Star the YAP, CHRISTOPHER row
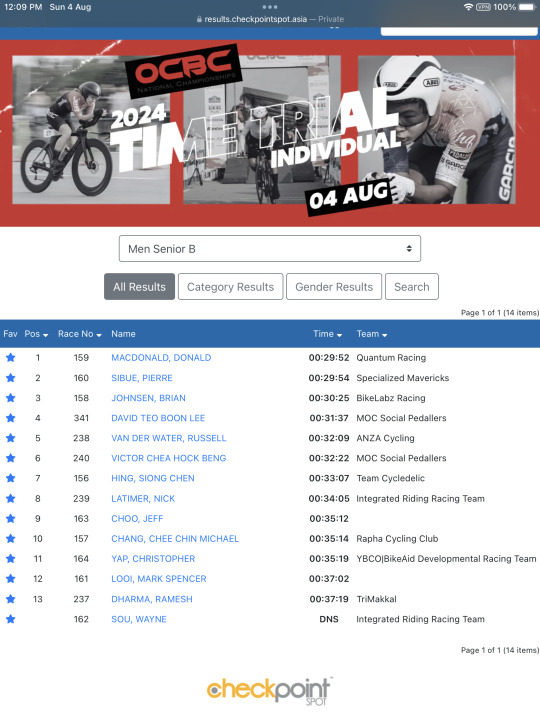 [x=11, y=559]
